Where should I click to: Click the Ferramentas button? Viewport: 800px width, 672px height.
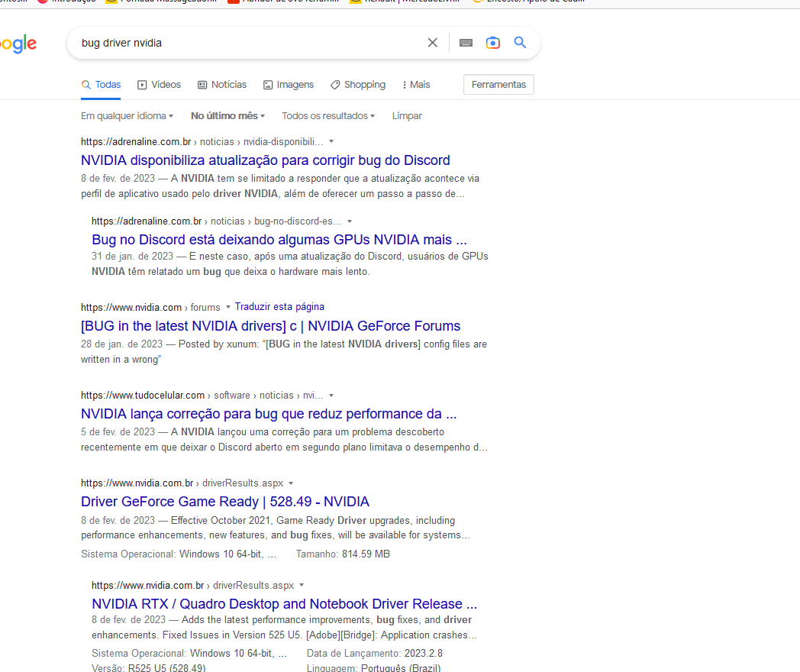(498, 85)
